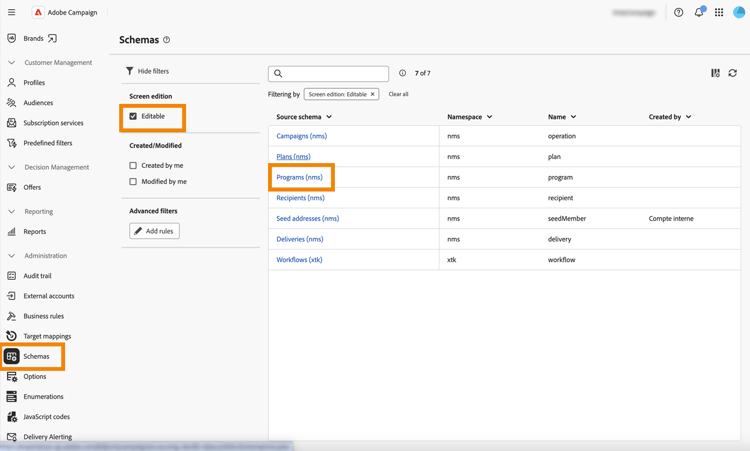
Task: Open the apps grid switcher
Action: tap(719, 12)
